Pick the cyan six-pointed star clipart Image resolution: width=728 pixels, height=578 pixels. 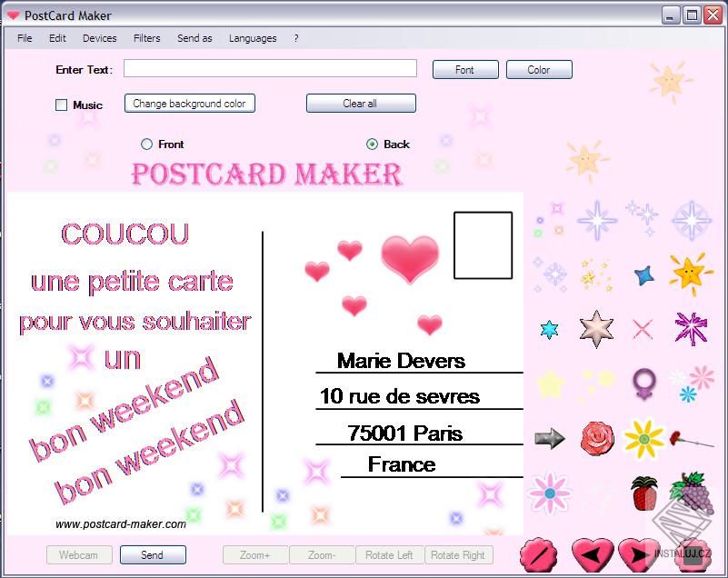click(x=549, y=330)
